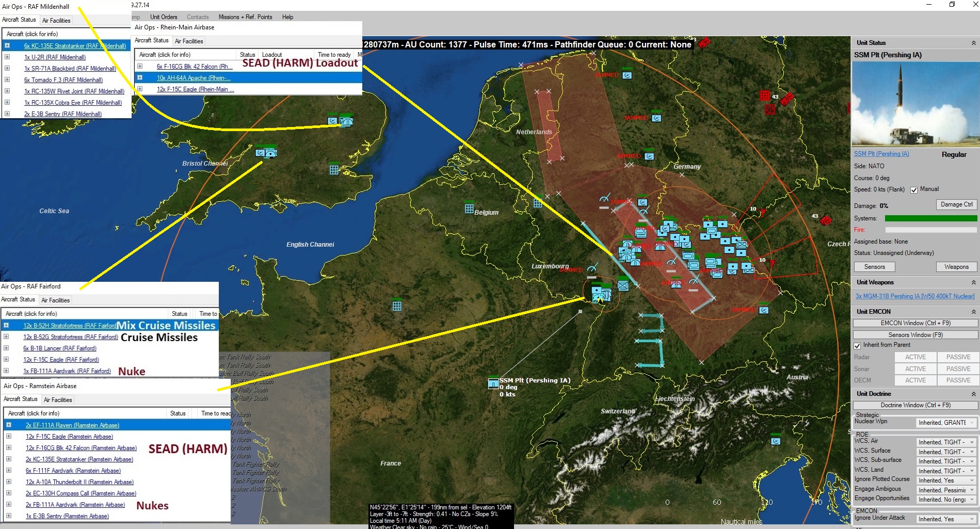This screenshot has width=980, height=529.
Task: Select the airbase icon in eastern England
Action: point(346,121)
